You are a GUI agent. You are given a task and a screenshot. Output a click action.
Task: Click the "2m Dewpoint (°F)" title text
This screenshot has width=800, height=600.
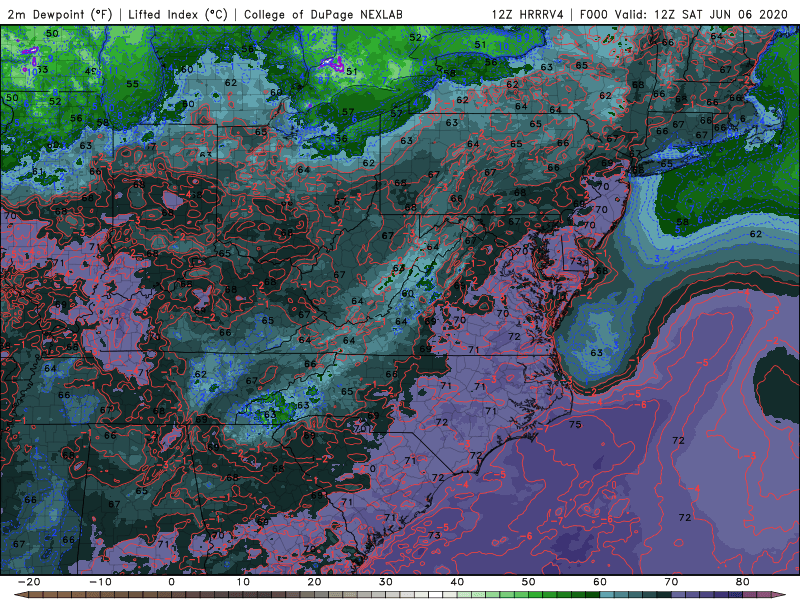pos(60,15)
